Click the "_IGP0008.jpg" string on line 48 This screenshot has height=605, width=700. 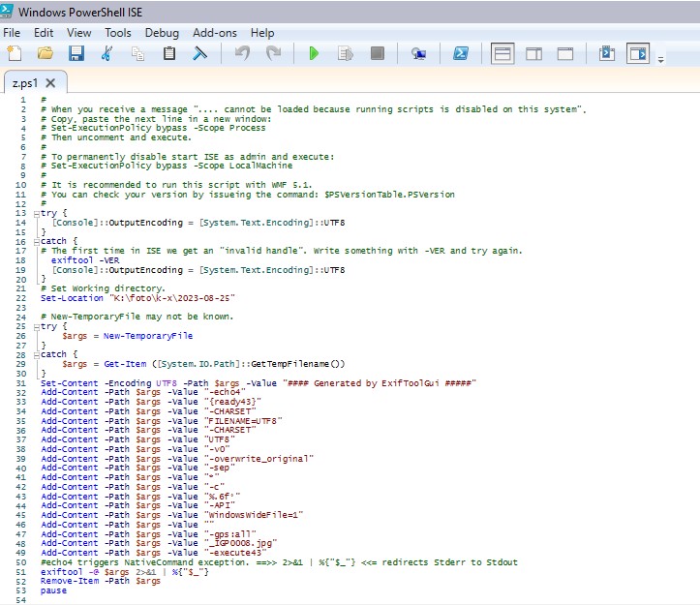(x=241, y=543)
